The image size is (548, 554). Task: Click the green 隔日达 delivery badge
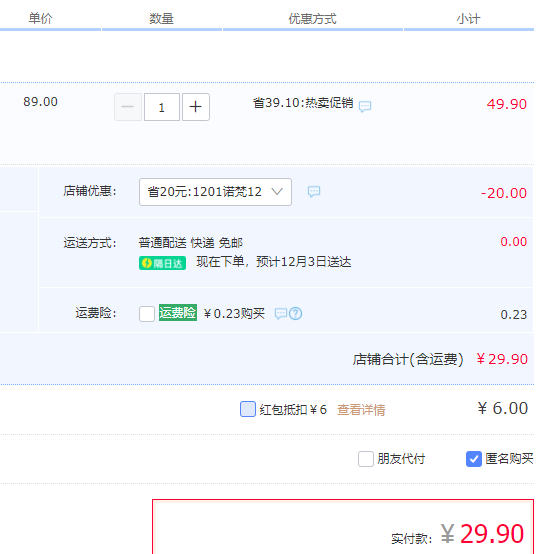tap(163, 263)
